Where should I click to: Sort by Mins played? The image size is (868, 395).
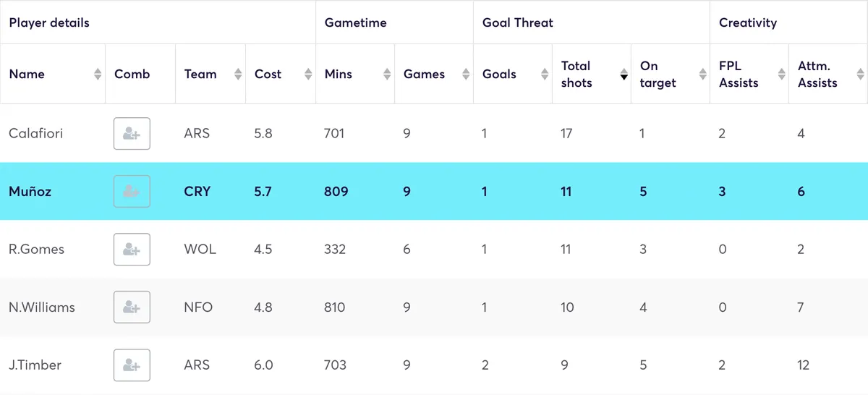pyautogui.click(x=387, y=75)
